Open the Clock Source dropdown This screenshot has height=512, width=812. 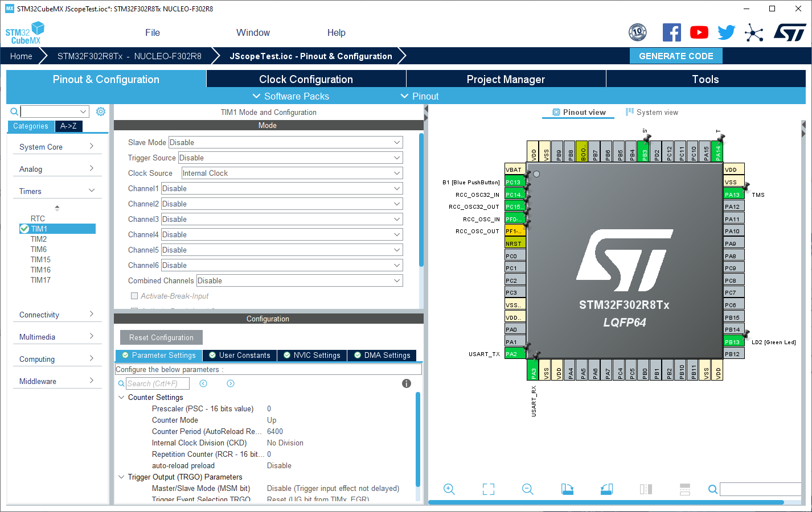pos(292,173)
